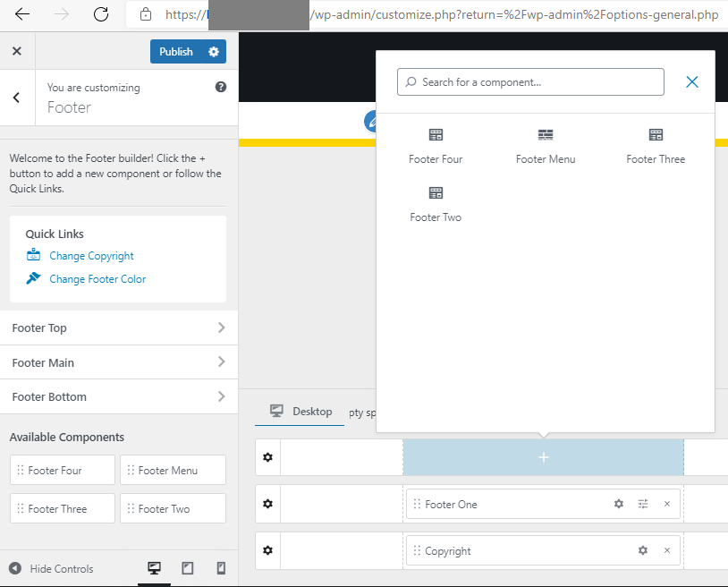
Task: Hide the customizer controls
Action: [x=52, y=569]
